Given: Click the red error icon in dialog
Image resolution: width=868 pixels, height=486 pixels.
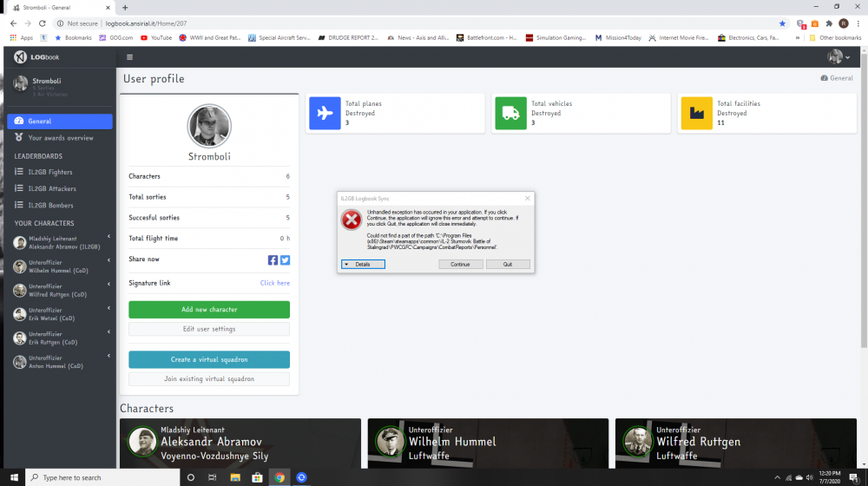Looking at the screenshot, I should tap(352, 220).
